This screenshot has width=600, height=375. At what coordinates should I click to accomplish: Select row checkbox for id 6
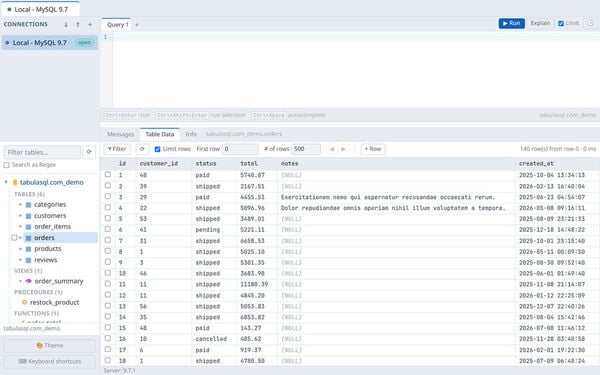click(108, 229)
